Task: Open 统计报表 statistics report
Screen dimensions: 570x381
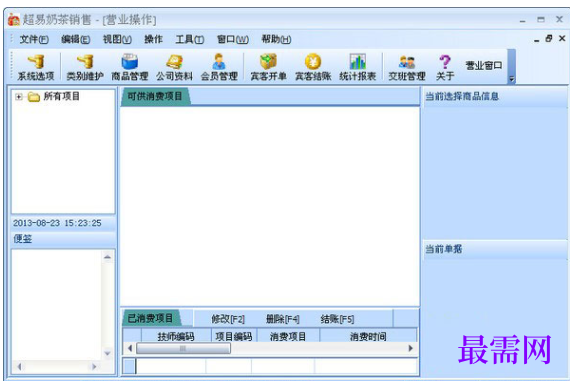Action: pos(357,67)
